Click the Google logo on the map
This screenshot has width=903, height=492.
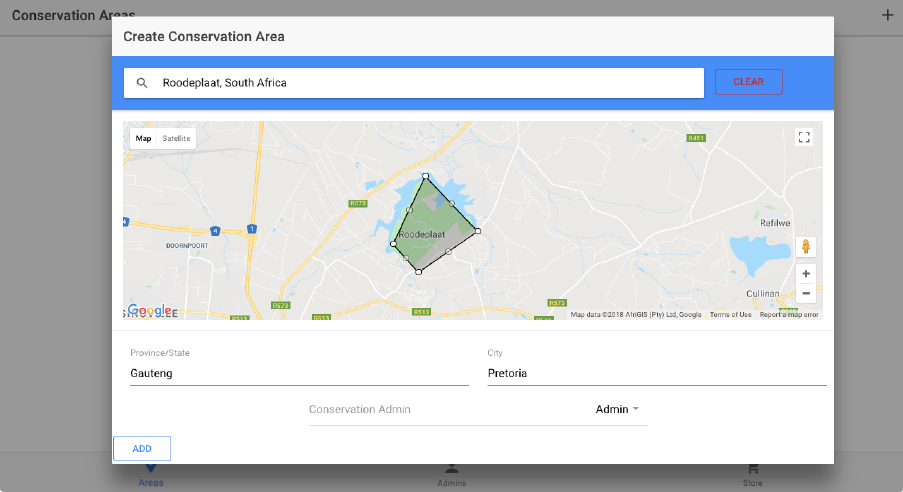[x=148, y=311]
